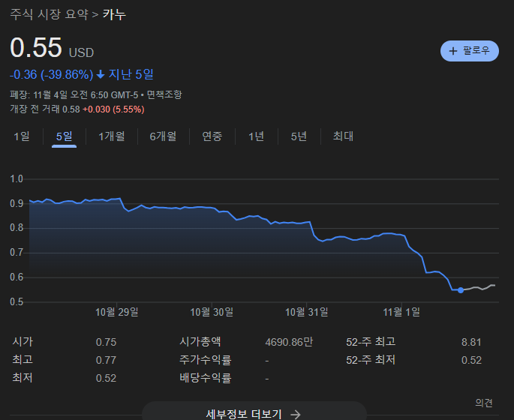
Task: Click the 0.55 current price value
Action: tap(36, 47)
